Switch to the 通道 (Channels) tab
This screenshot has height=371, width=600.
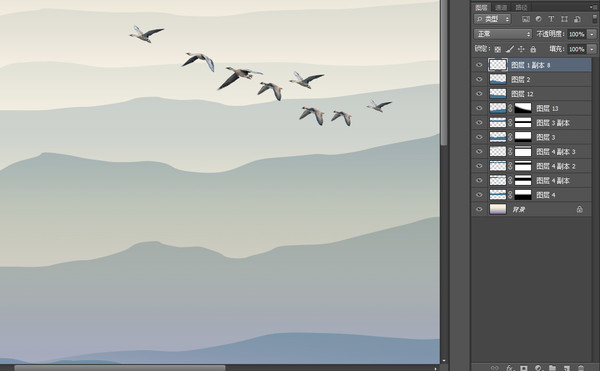pos(501,7)
